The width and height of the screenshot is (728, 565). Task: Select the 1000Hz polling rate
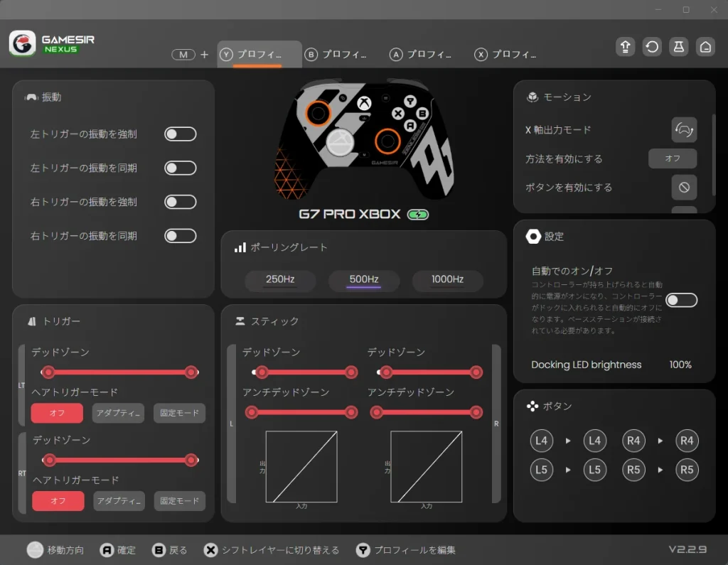[x=447, y=280]
